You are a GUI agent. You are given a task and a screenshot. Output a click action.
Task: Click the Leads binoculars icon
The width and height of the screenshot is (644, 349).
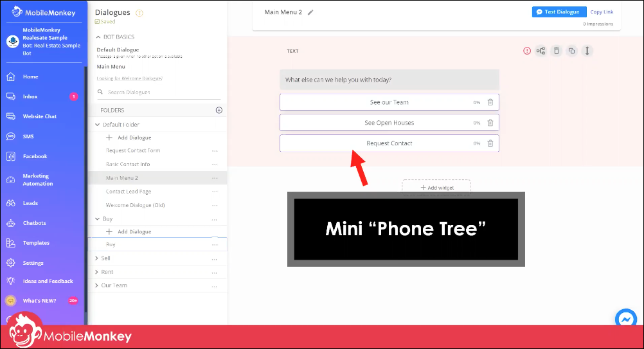11,203
